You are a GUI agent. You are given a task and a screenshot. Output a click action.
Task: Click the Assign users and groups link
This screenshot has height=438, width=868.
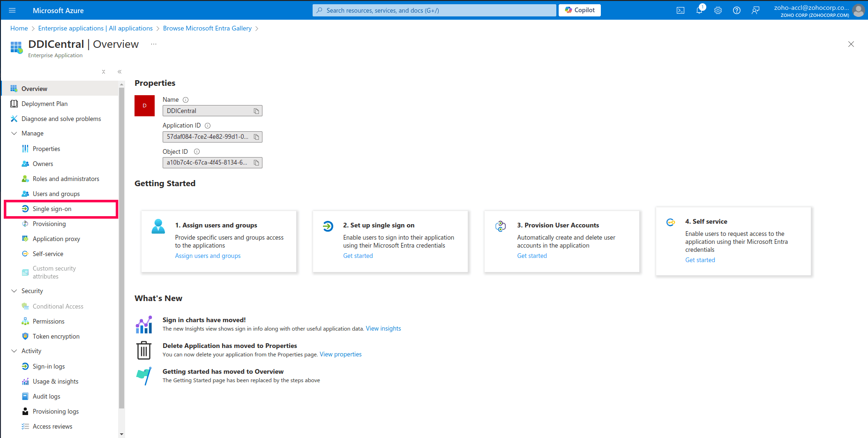pos(208,256)
